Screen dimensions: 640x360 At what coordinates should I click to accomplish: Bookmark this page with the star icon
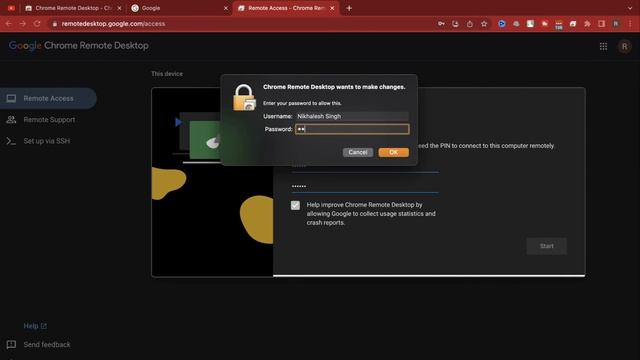coord(484,24)
